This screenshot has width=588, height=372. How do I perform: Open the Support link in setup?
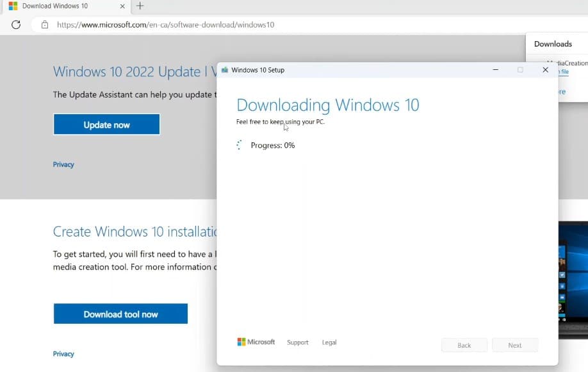click(x=298, y=342)
